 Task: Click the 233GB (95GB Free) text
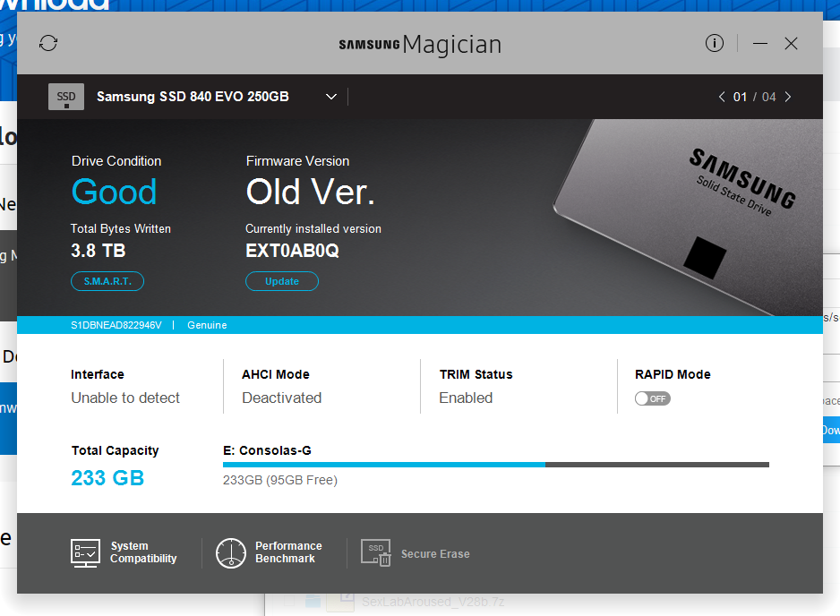[x=280, y=480]
